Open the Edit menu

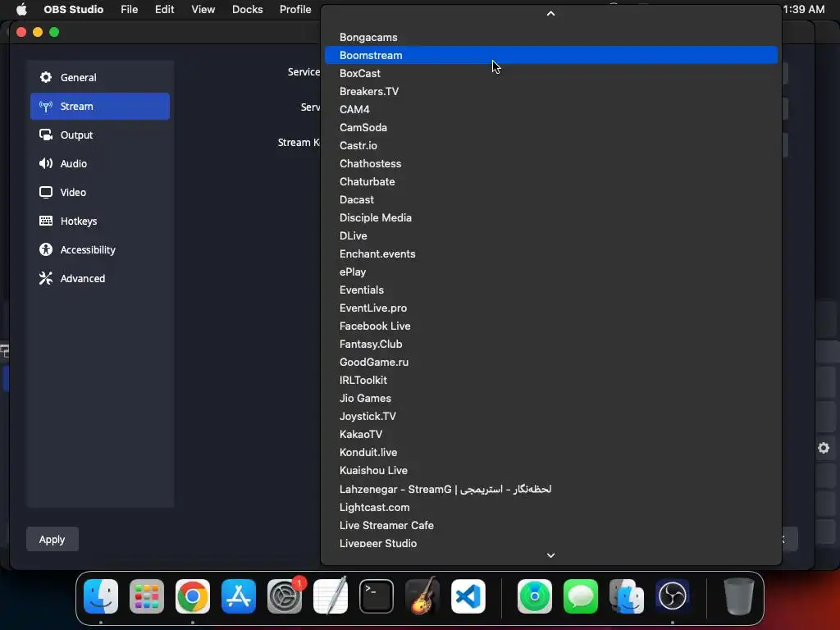click(x=164, y=9)
